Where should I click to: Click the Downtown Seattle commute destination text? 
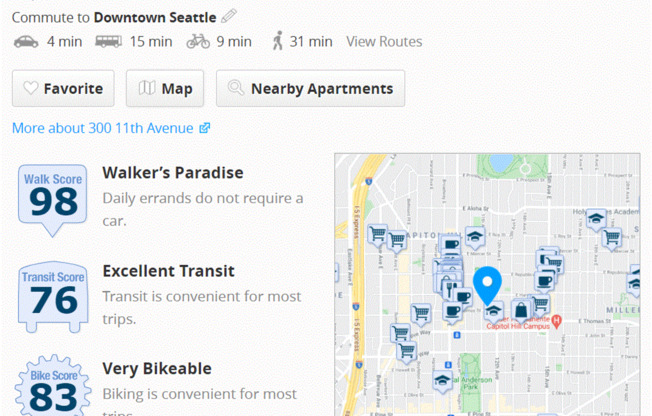155,17
